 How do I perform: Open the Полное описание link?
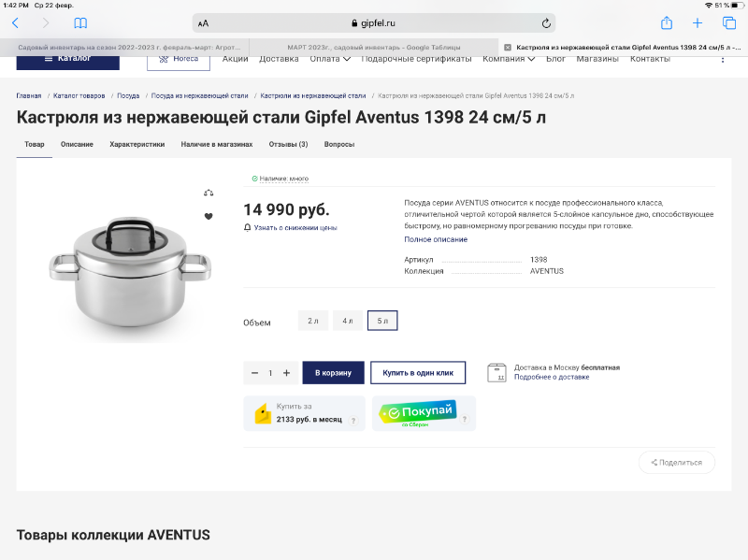[x=436, y=239]
